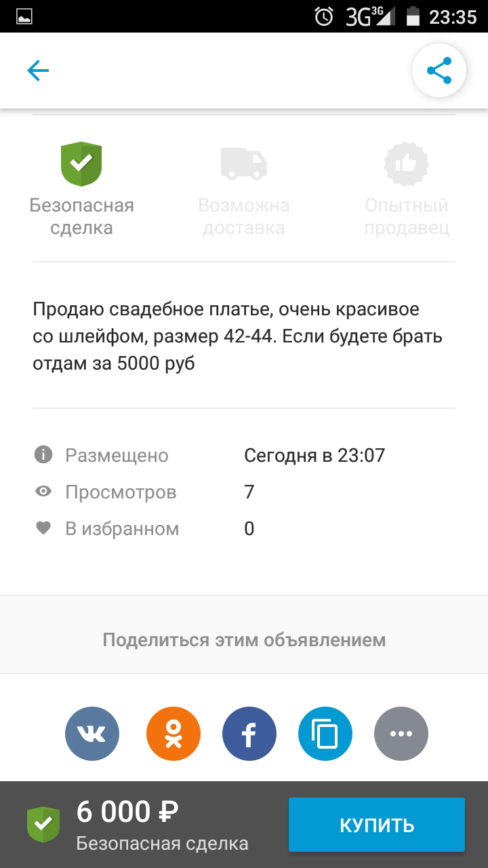Screen dimensions: 488x868
Task: Tap the experienced seller badge icon
Action: point(407,163)
